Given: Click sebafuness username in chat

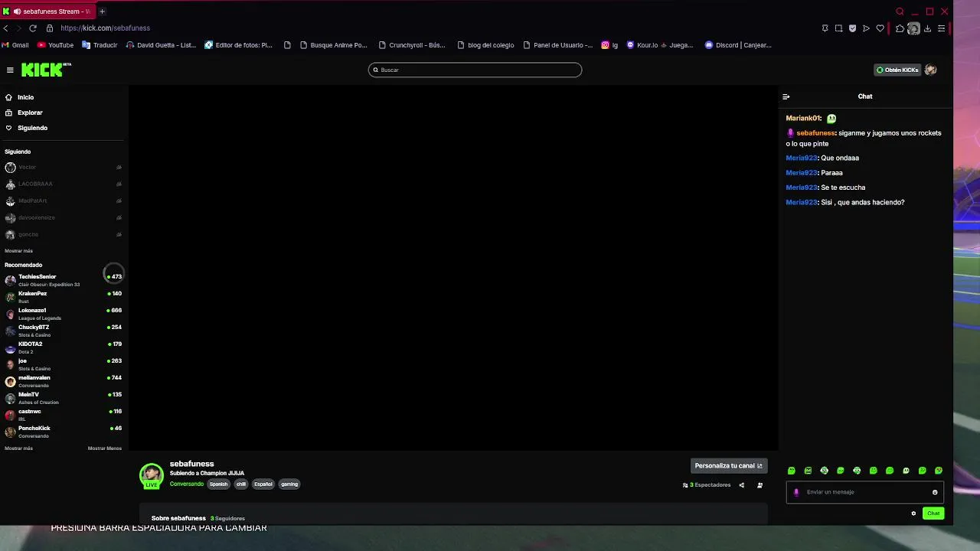Looking at the screenshot, I should [815, 133].
